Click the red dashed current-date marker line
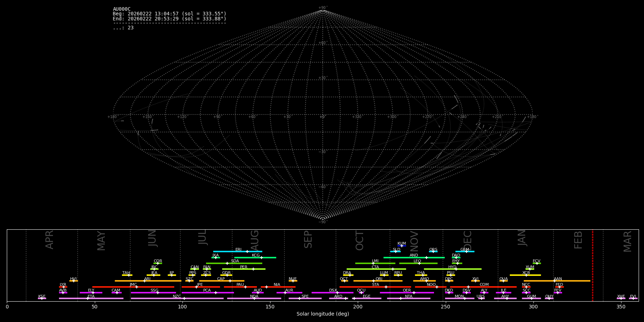 pos(592,265)
